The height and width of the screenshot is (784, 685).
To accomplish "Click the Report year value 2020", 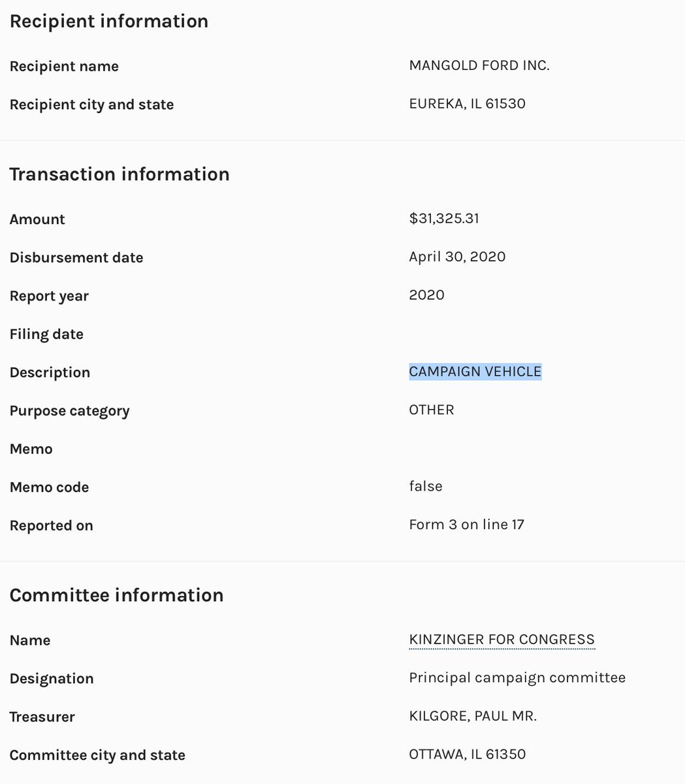I will [426, 295].
